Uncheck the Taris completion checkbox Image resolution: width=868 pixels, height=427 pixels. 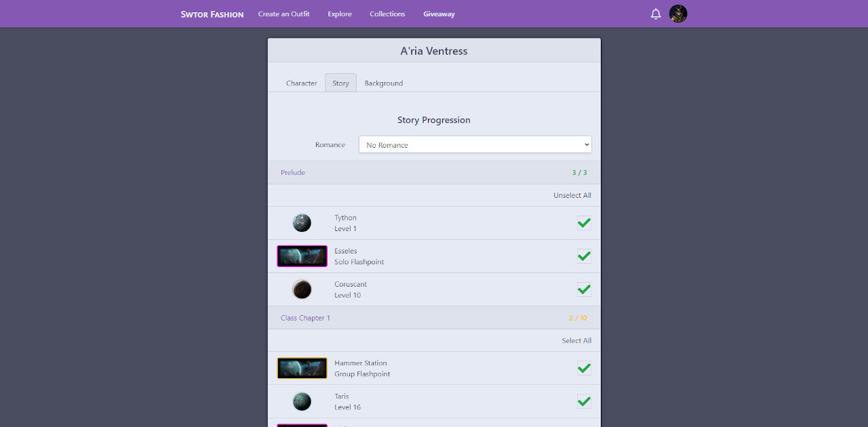[x=584, y=401]
